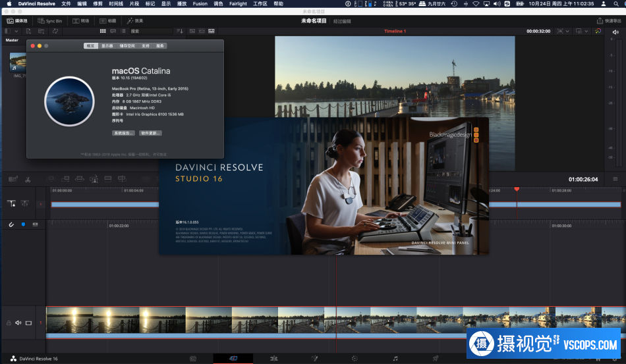The width and height of the screenshot is (626, 364).
Task: Open the Apple menu
Action: (9, 3)
